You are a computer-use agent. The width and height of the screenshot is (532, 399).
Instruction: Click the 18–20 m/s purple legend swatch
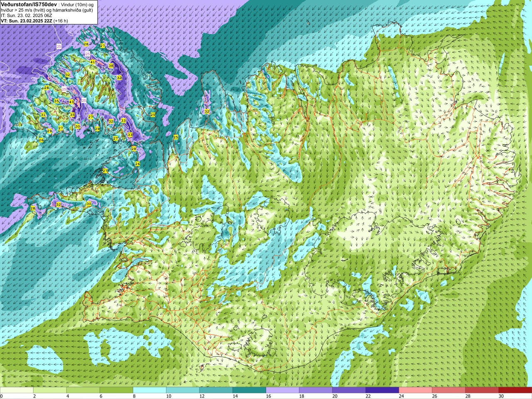coord(316,390)
